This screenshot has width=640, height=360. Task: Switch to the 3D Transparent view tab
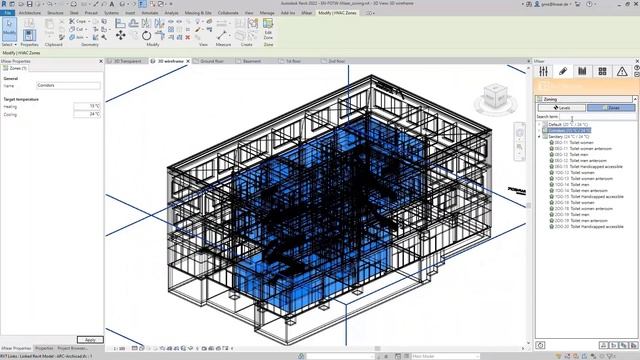coord(127,61)
